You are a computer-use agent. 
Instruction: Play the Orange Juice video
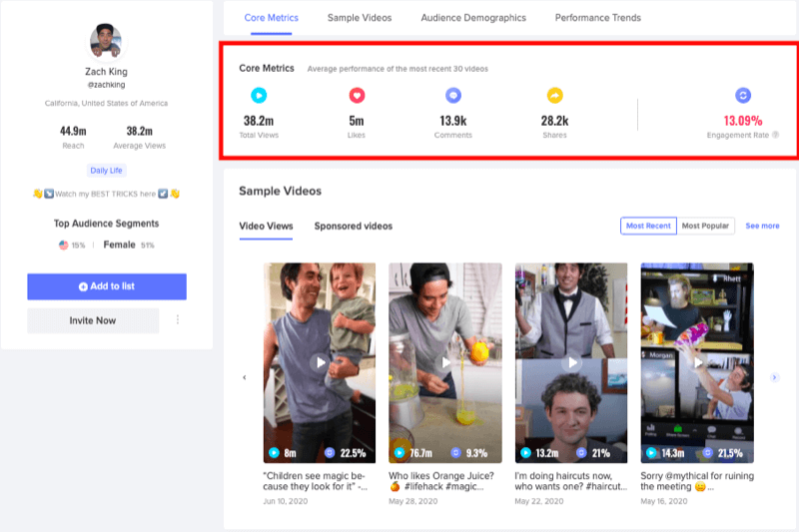[x=445, y=362]
